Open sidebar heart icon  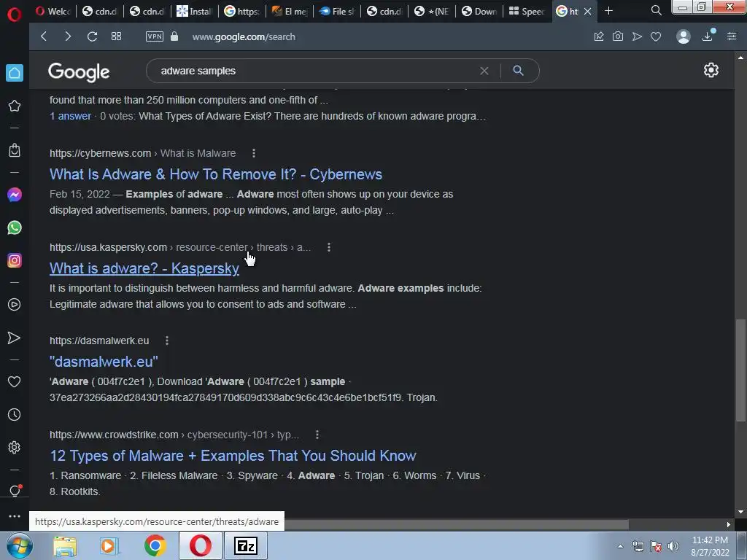[x=15, y=381]
